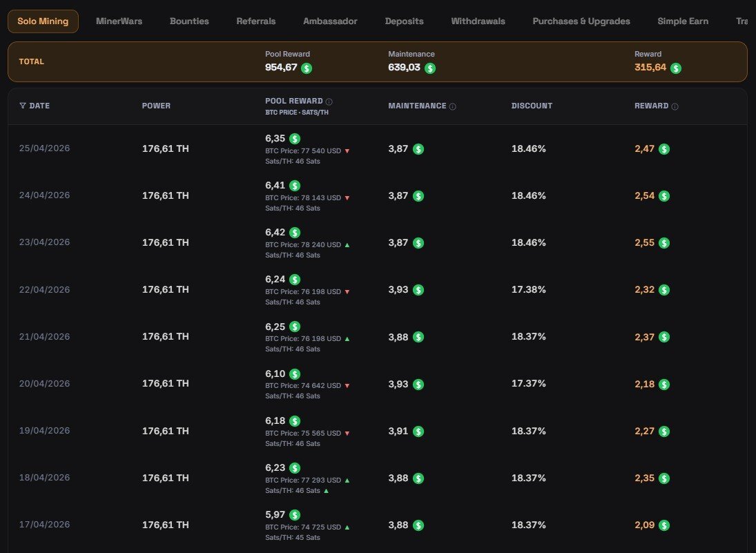Click the DISCOUNT column header
This screenshot has height=553, width=756.
click(x=532, y=106)
